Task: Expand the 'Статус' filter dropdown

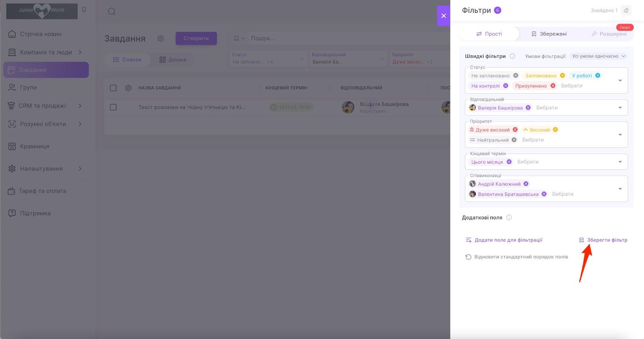Action: (x=620, y=81)
